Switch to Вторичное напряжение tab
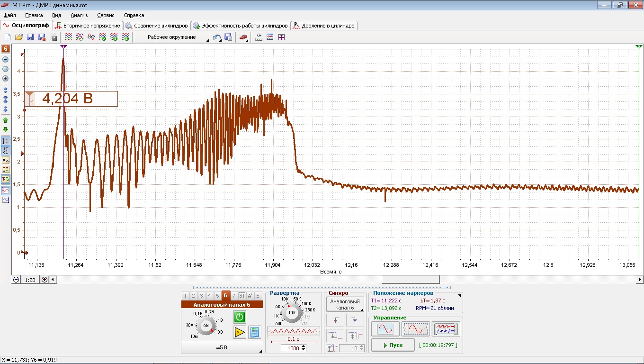Image resolution: width=644 pixels, height=364 pixels. pos(88,25)
